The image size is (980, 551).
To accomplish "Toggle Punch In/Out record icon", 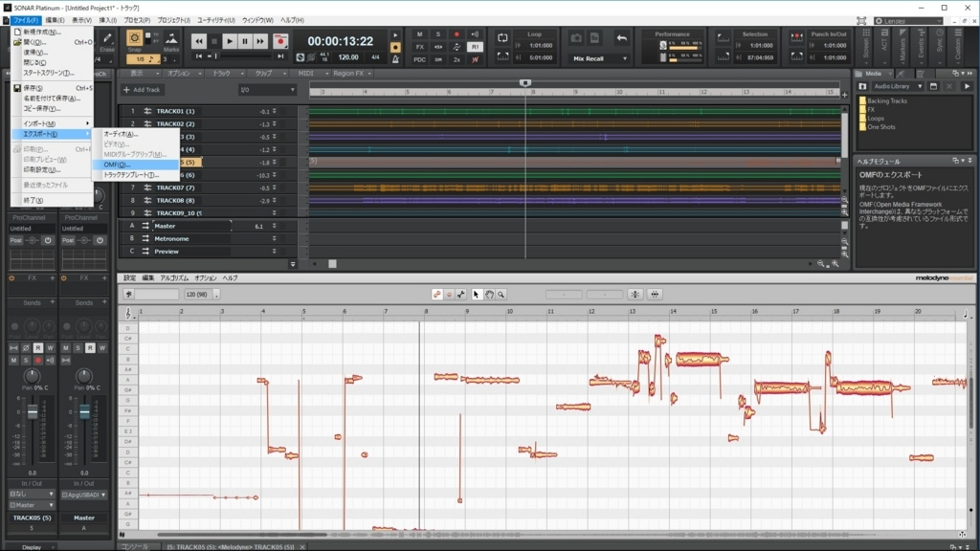I will tap(796, 37).
